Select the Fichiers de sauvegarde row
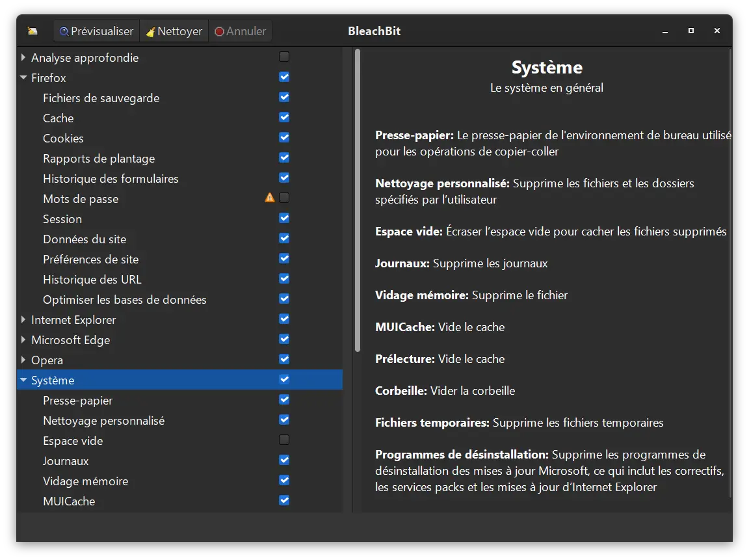 pyautogui.click(x=179, y=98)
